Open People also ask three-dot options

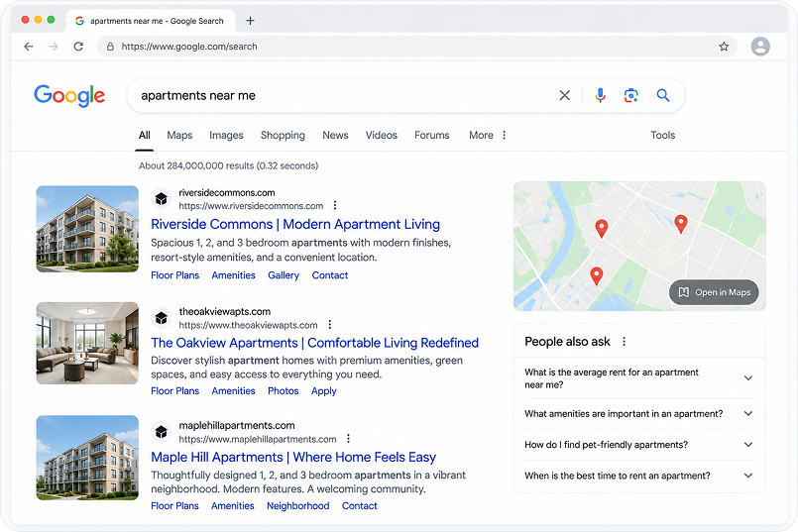[x=624, y=342]
